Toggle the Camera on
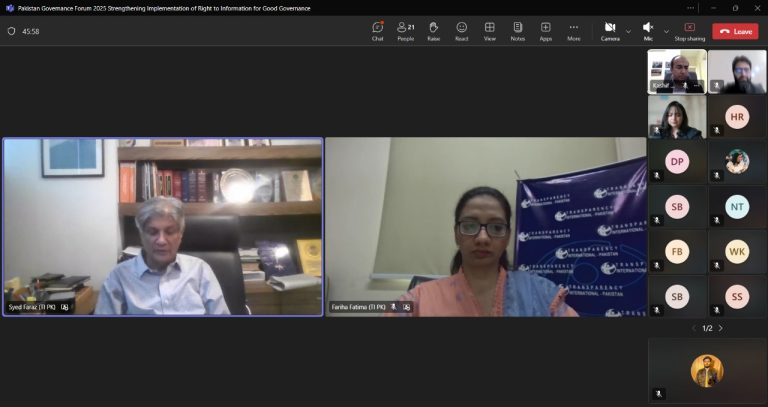Viewport: 768px width, 407px height. [x=609, y=30]
